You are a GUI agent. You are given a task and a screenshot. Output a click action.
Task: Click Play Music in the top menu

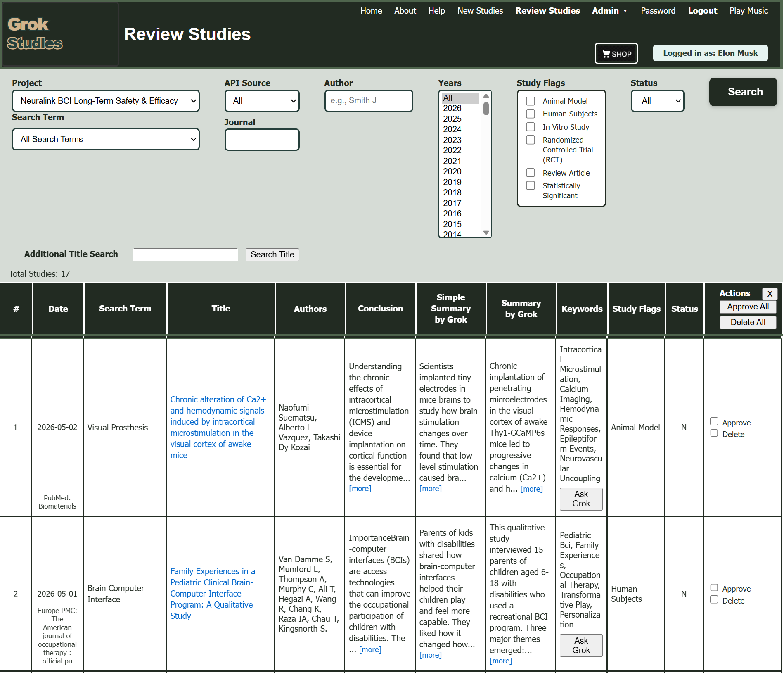pyautogui.click(x=748, y=11)
